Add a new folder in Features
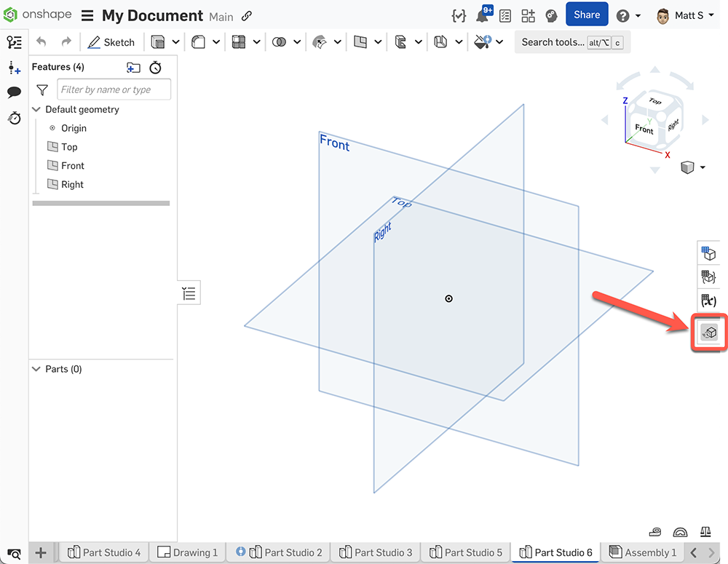 coord(133,68)
